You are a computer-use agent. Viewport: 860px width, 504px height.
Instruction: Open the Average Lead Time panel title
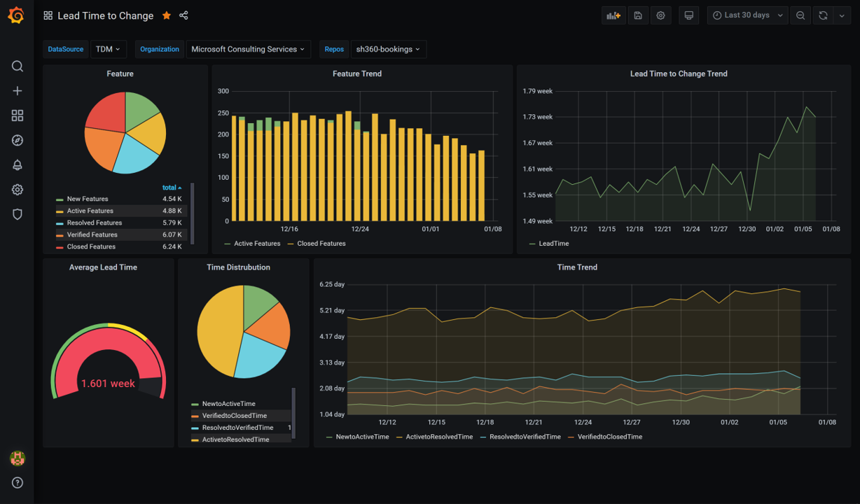103,267
